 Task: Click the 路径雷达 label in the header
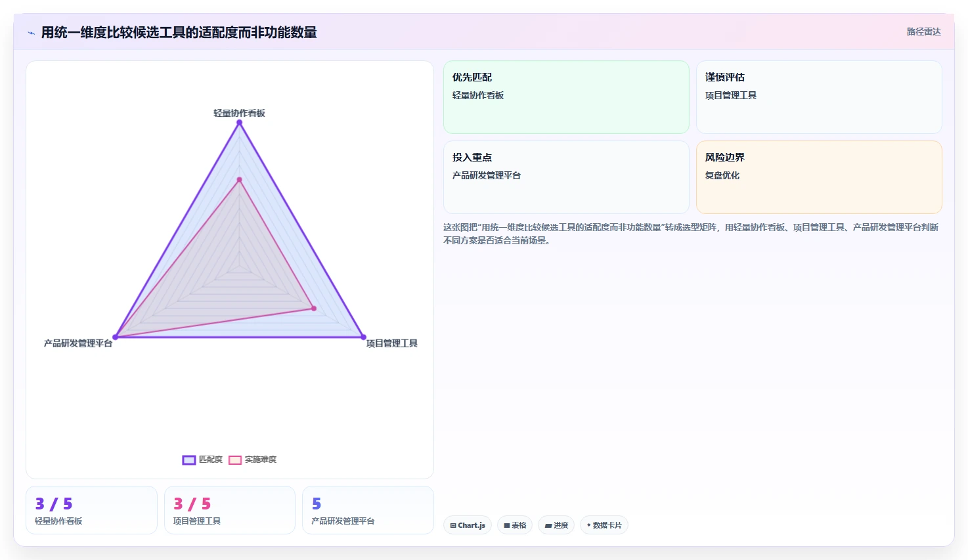click(923, 32)
